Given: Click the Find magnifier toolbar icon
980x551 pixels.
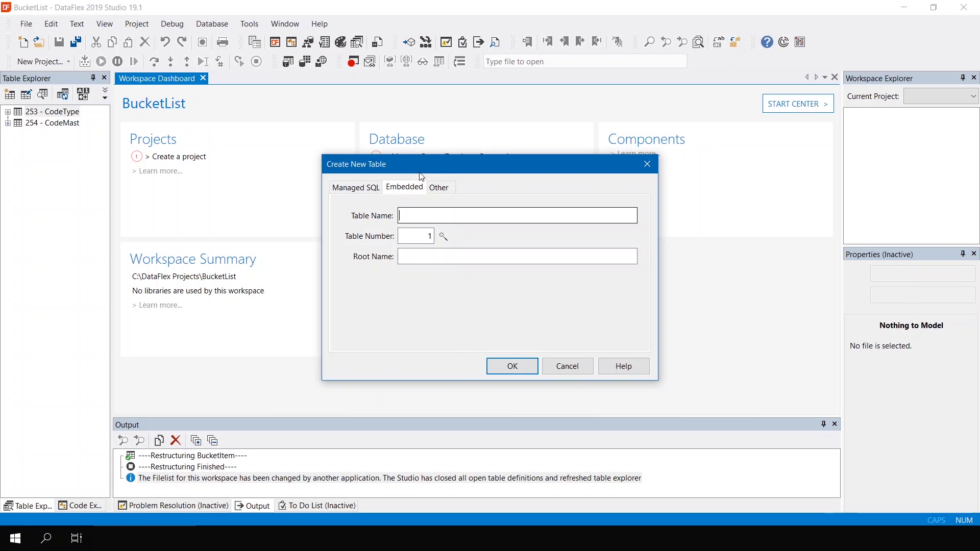Looking at the screenshot, I should coord(649,42).
